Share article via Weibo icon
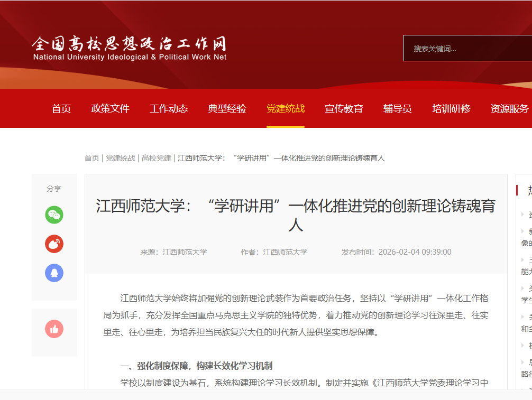 pyautogui.click(x=54, y=244)
